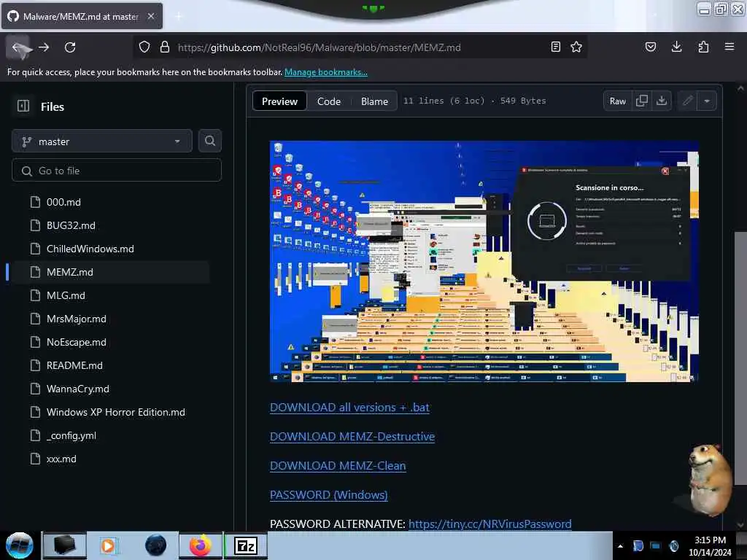This screenshot has width=747, height=560.
Task: Open Manage bookmarks link
Action: 326,72
